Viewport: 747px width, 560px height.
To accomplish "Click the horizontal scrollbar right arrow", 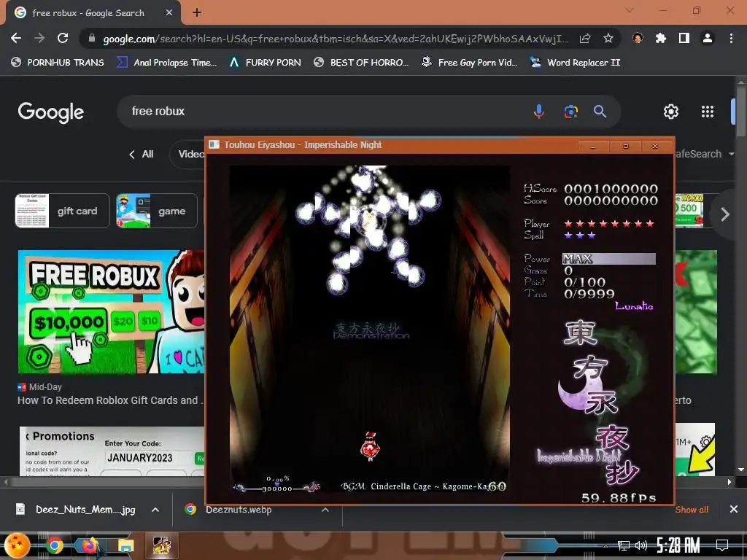I will pos(729,482).
